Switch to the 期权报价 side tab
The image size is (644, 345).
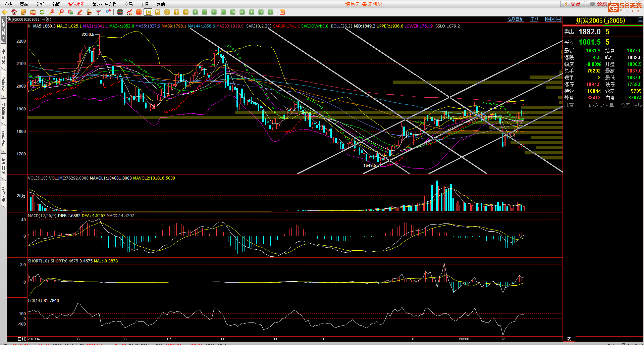point(3,111)
